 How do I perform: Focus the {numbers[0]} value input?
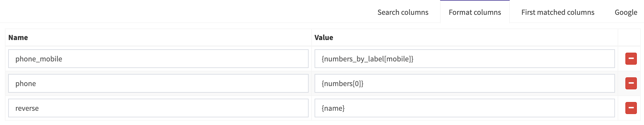465,83
